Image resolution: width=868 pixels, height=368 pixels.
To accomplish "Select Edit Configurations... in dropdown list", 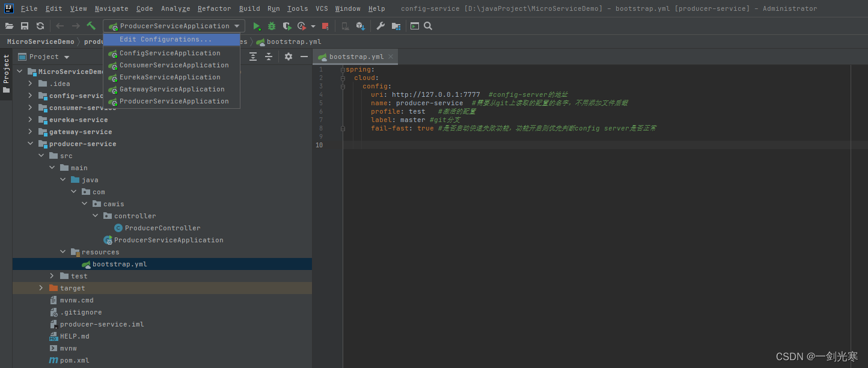I will pos(172,40).
